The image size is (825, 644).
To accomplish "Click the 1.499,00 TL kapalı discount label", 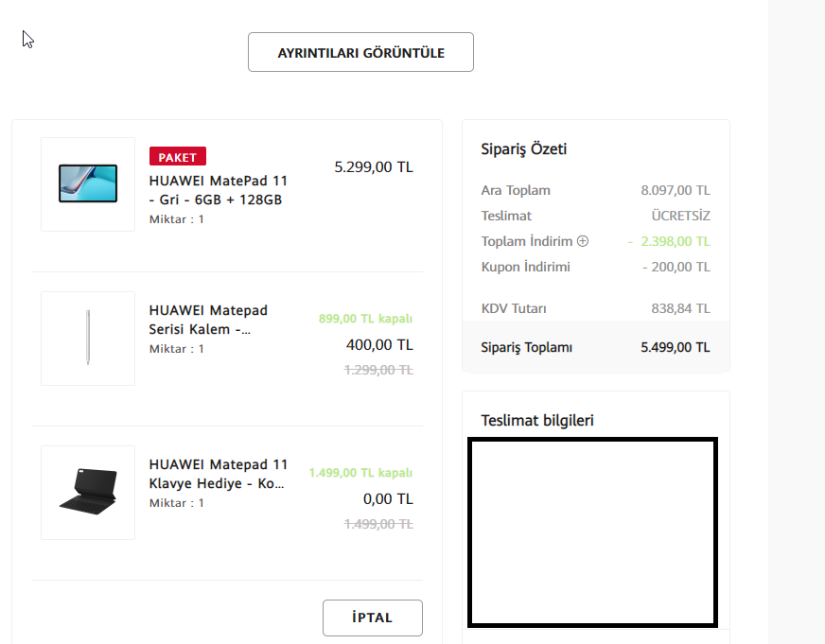I will point(360,473).
